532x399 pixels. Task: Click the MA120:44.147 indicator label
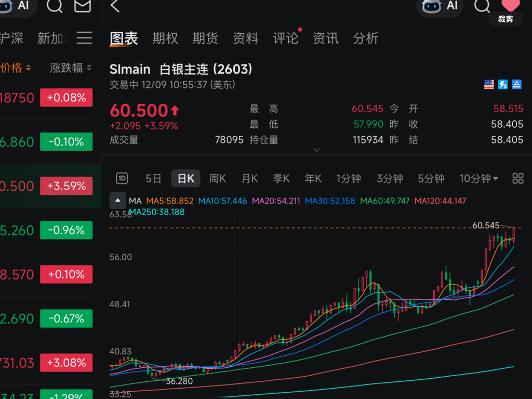441,201
